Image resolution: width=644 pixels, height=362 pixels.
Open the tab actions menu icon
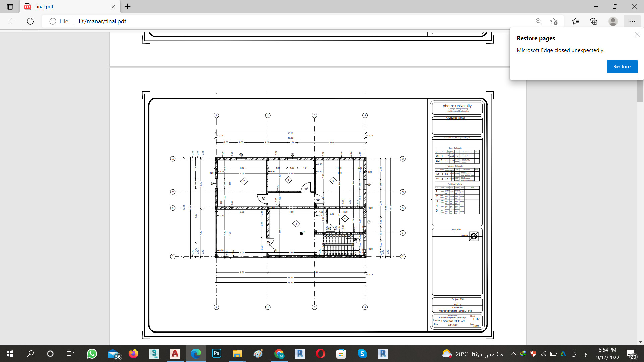[x=10, y=7]
